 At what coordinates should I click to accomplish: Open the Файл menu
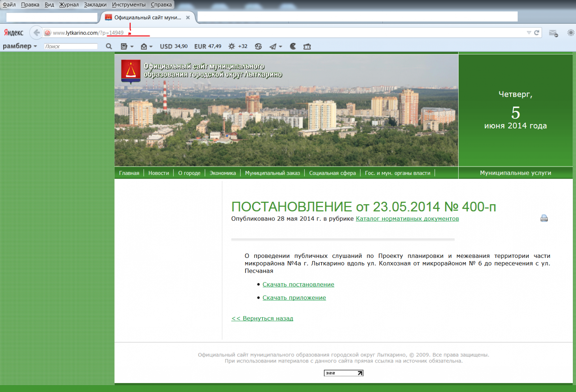[x=9, y=5]
